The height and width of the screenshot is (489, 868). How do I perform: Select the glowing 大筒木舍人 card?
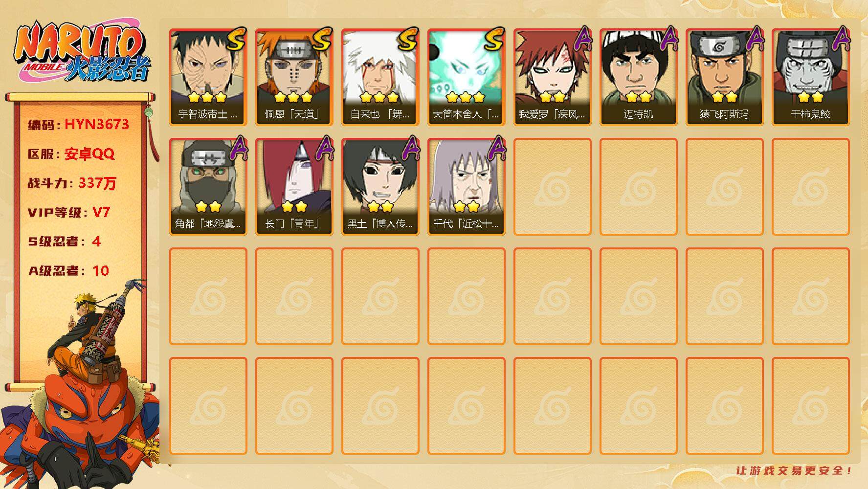coord(467,77)
